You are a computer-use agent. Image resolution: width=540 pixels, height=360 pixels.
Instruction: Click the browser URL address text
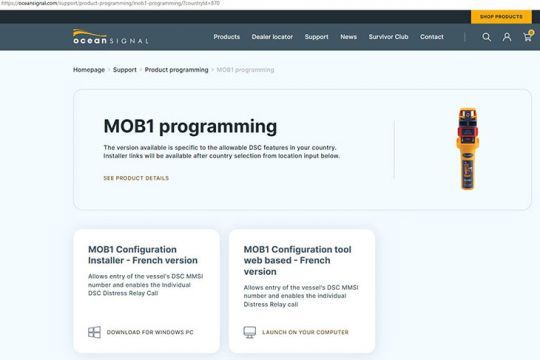point(110,3)
